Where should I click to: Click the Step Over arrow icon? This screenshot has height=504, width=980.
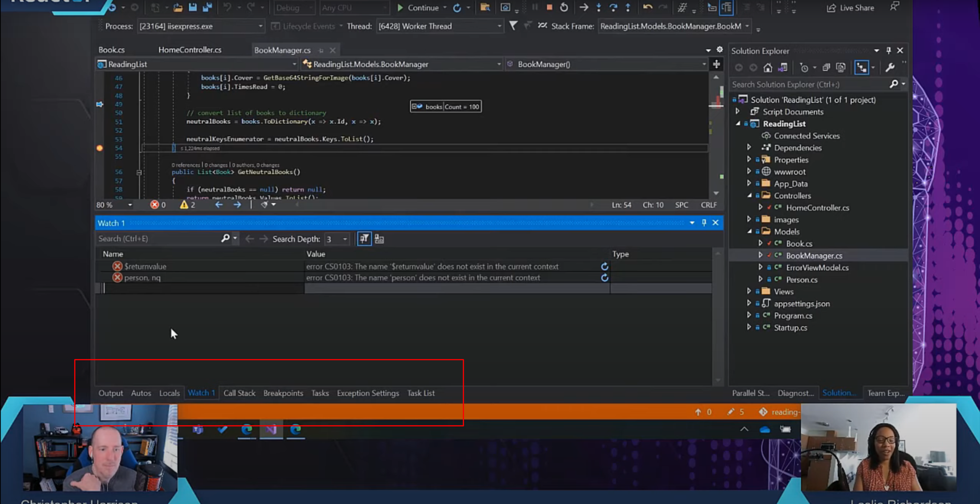point(613,7)
